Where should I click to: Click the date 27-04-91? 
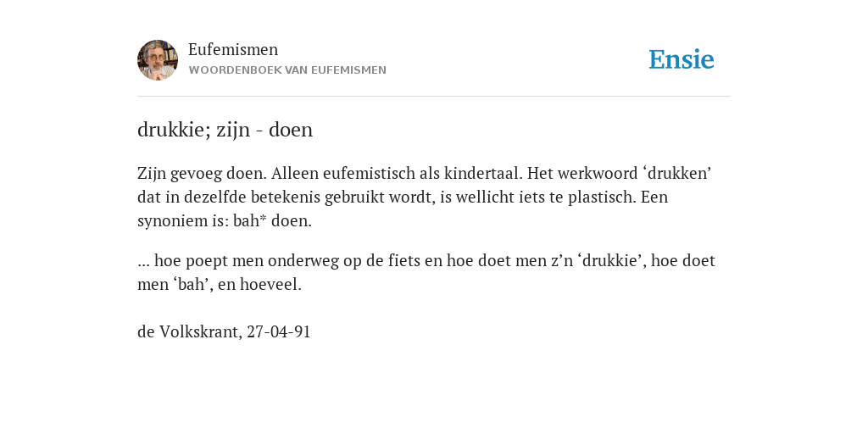278,331
